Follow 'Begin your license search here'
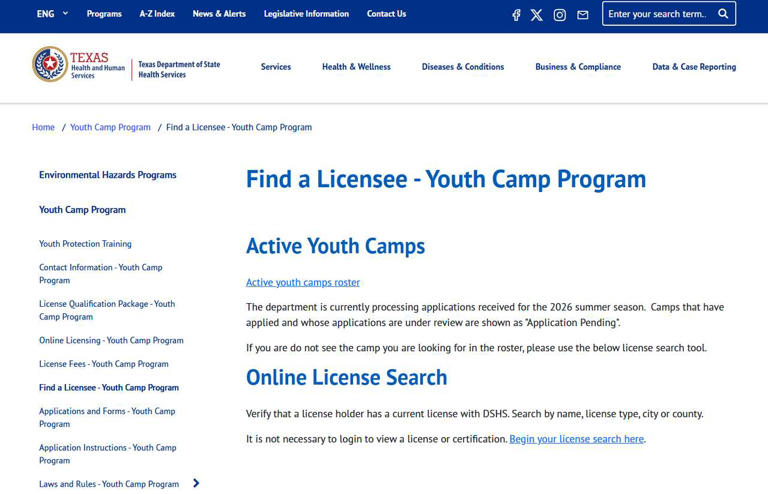 576,439
